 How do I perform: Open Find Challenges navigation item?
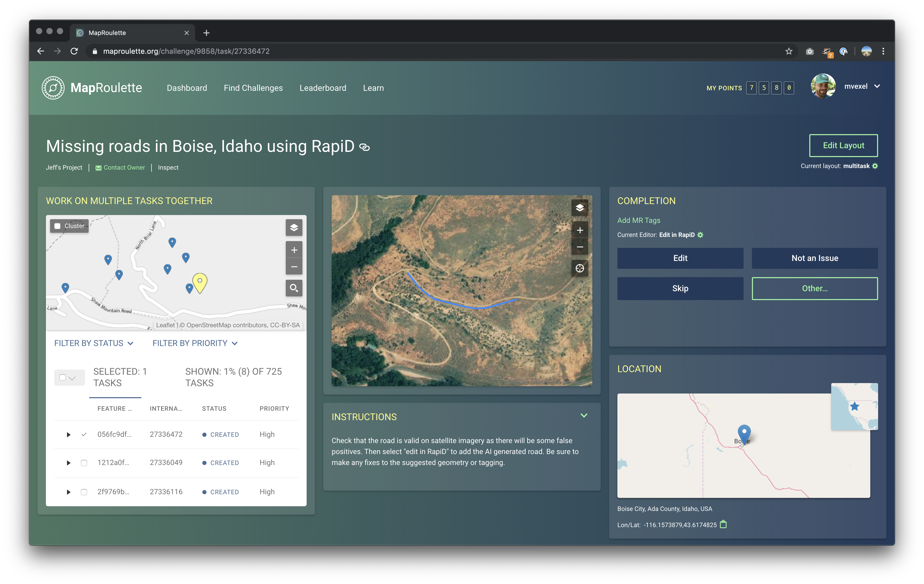[x=253, y=88]
